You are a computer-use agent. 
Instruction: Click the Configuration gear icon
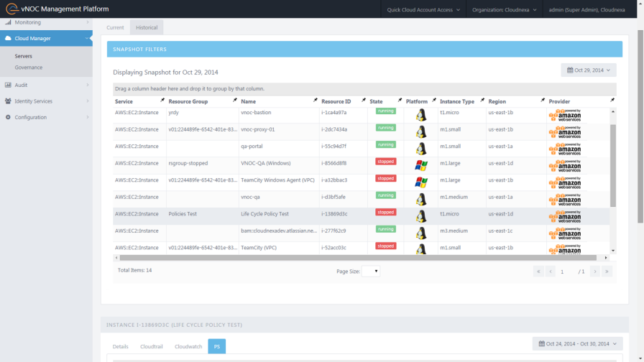tap(8, 117)
